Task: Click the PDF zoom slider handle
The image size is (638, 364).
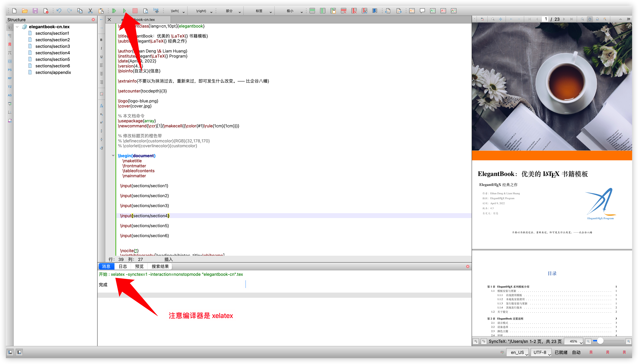Action: [600, 341]
